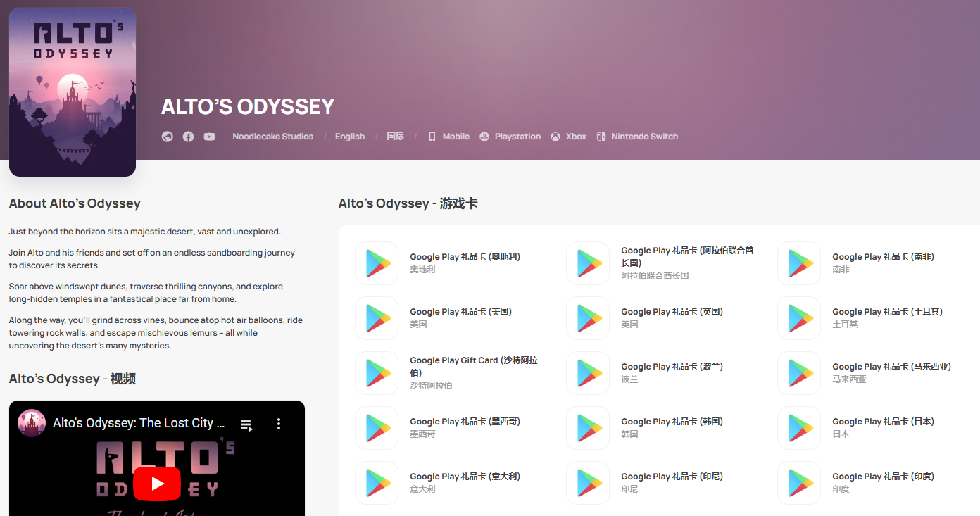The width and height of the screenshot is (980, 516).
Task: Click Google Play icon for 韩国 card
Action: point(588,428)
